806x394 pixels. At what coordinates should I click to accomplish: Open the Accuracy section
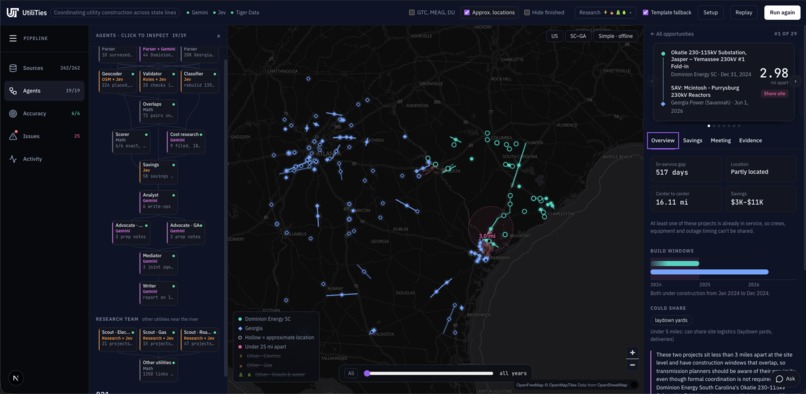[44, 113]
